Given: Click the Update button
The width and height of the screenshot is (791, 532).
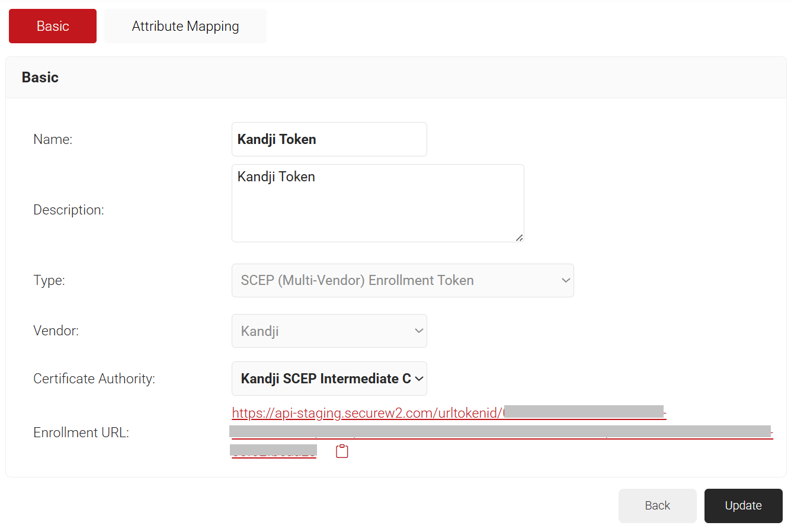Looking at the screenshot, I should (x=743, y=505).
